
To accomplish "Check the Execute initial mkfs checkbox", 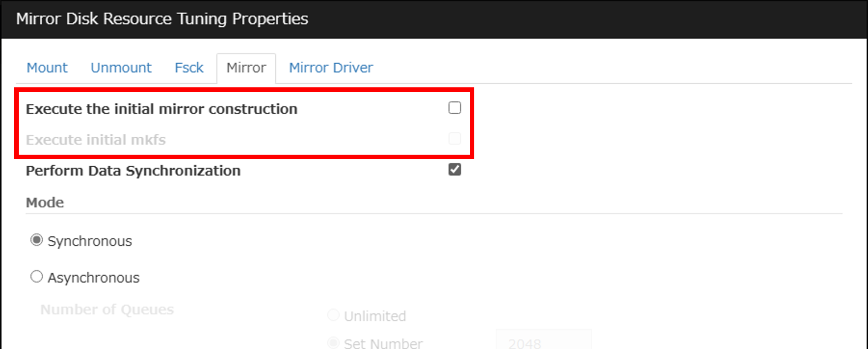I will pyautogui.click(x=454, y=139).
